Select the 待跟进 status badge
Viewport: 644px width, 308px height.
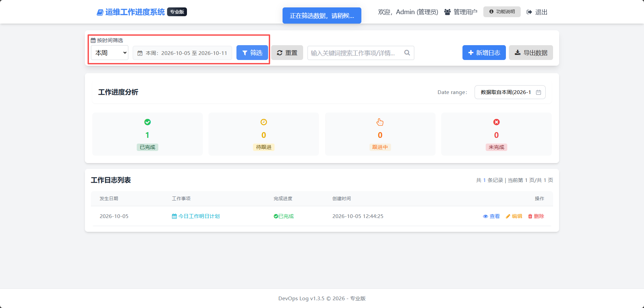264,147
